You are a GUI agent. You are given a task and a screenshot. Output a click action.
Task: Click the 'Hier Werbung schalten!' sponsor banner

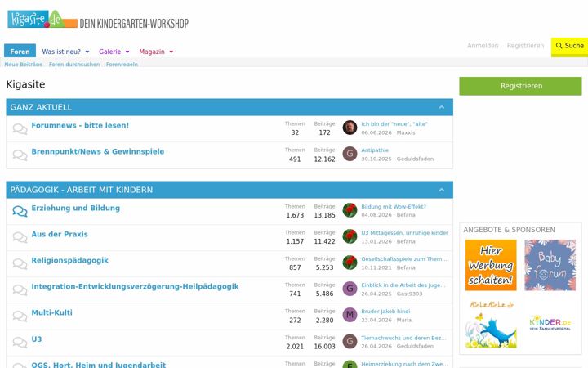coord(491,265)
